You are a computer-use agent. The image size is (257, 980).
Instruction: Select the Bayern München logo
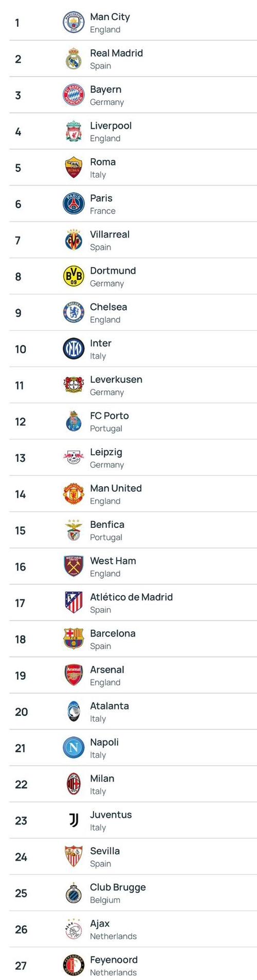pos(74,95)
